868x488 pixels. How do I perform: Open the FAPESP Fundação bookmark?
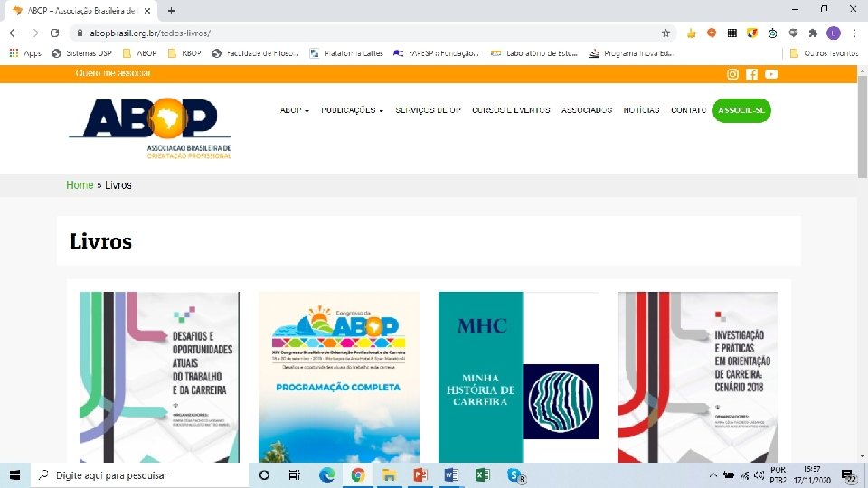coord(436,53)
